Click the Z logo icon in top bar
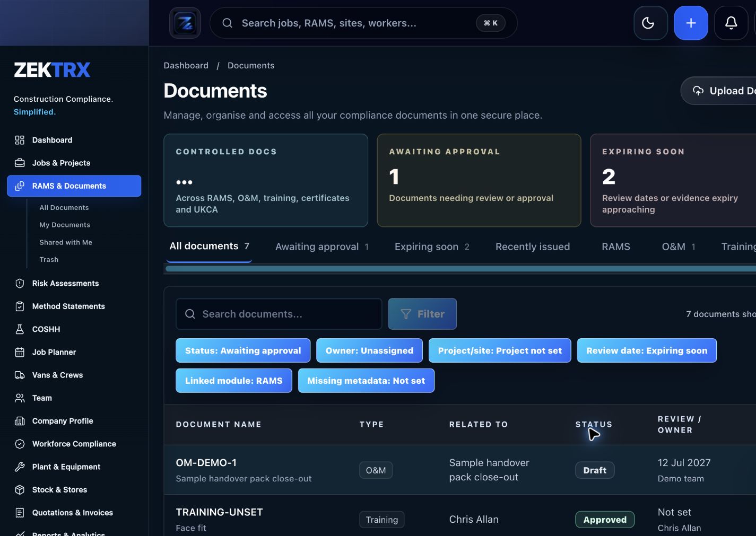 pos(185,23)
